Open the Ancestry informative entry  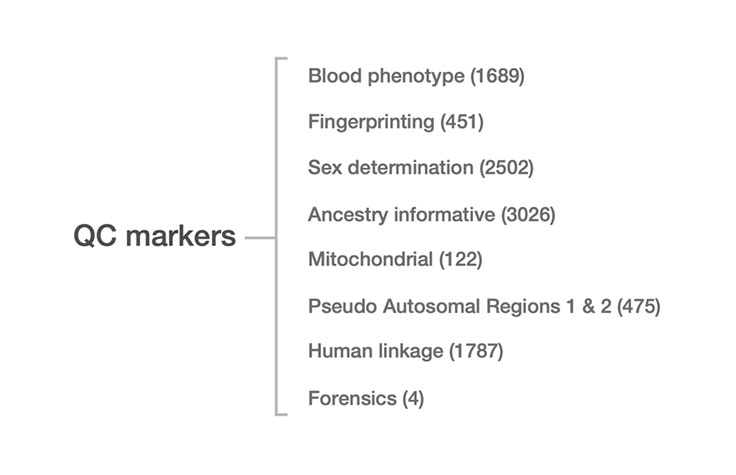[x=400, y=214]
